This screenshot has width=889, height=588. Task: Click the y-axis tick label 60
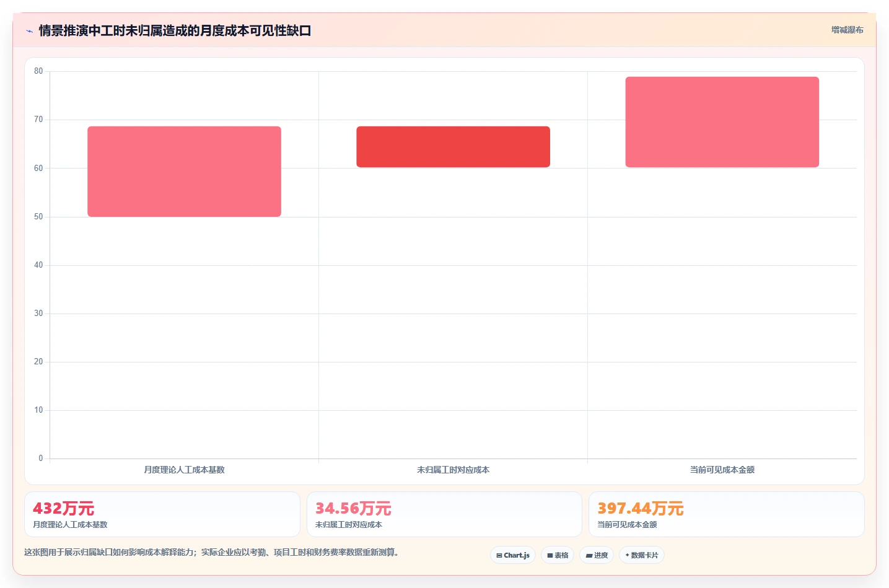point(38,168)
